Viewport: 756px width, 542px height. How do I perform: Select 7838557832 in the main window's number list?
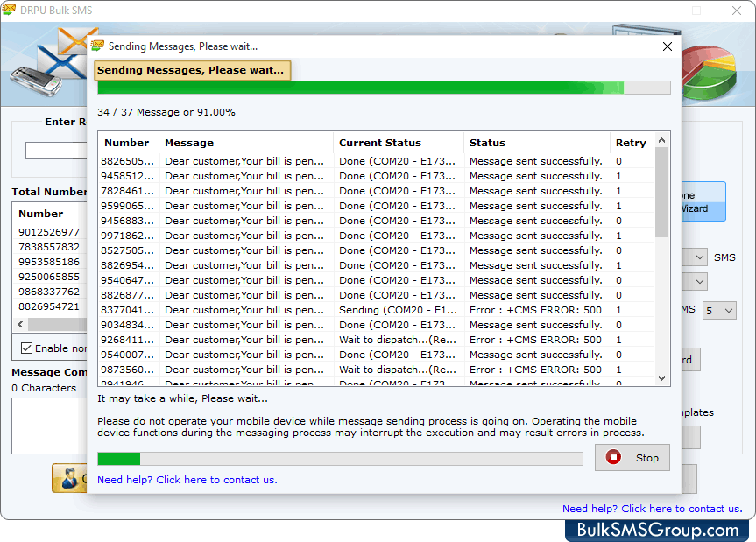(x=49, y=247)
